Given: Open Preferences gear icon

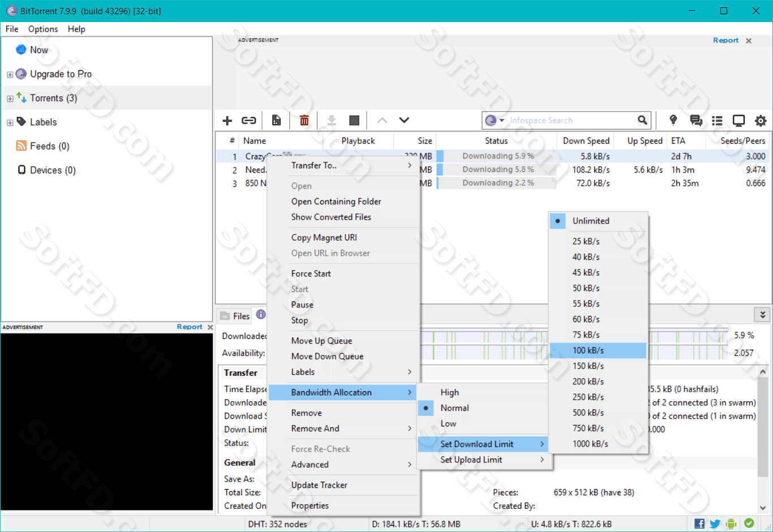Looking at the screenshot, I should pyautogui.click(x=761, y=121).
